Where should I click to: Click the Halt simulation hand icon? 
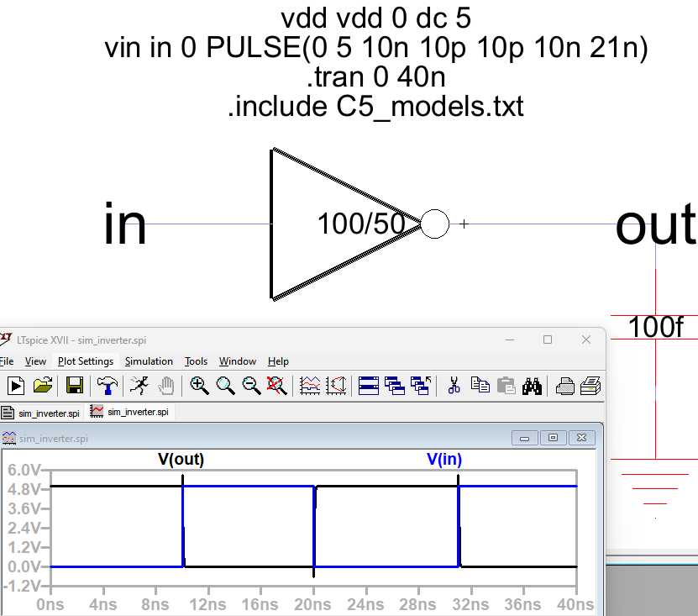tap(167, 386)
